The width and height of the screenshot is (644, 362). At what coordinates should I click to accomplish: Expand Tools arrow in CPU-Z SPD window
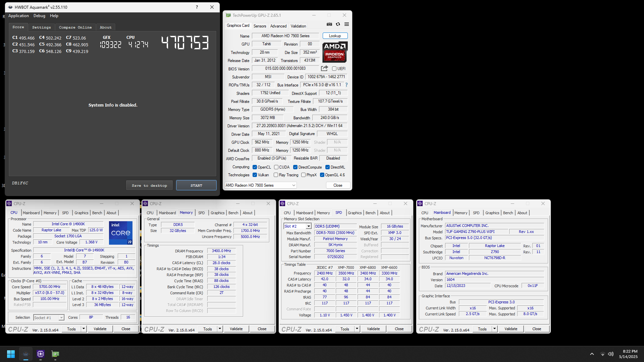(x=357, y=329)
